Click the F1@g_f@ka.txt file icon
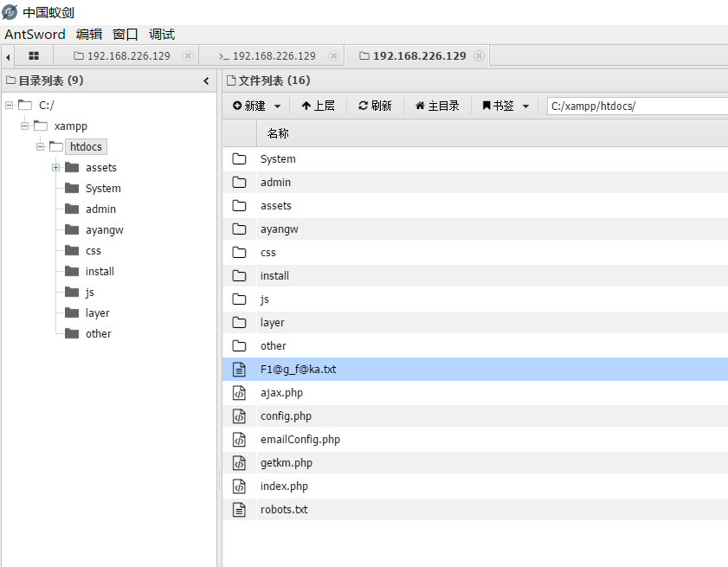Viewport: 728px width, 567px height. [x=240, y=370]
